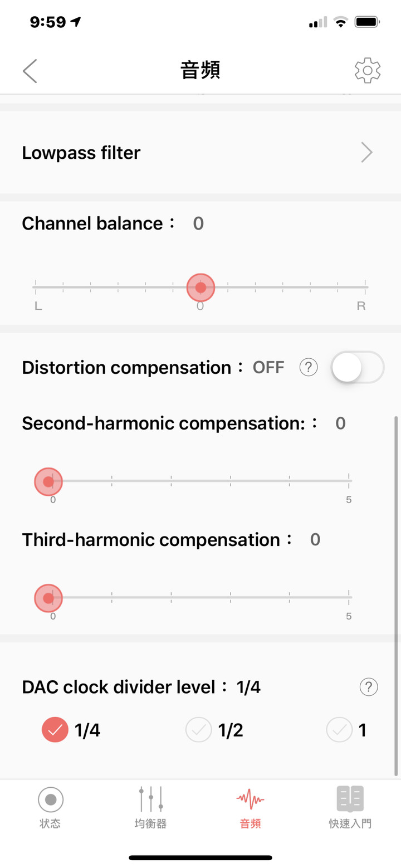The height and width of the screenshot is (868, 401).
Task: Open the settings gear icon
Action: coord(368,71)
